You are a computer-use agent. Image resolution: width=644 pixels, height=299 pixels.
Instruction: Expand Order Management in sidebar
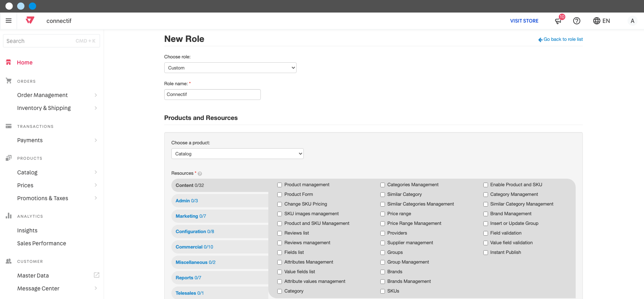[x=57, y=95]
